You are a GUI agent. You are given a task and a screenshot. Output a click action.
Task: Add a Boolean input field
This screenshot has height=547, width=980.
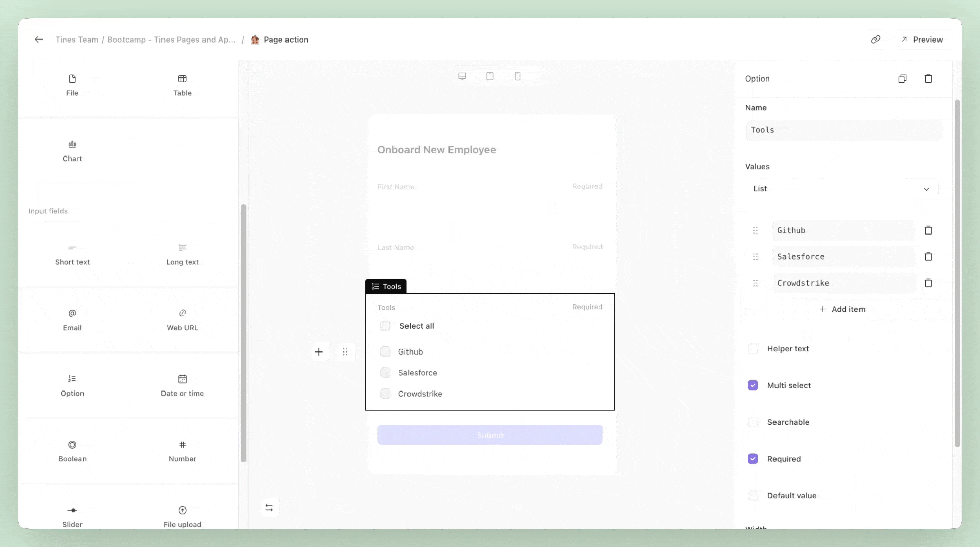point(72,451)
